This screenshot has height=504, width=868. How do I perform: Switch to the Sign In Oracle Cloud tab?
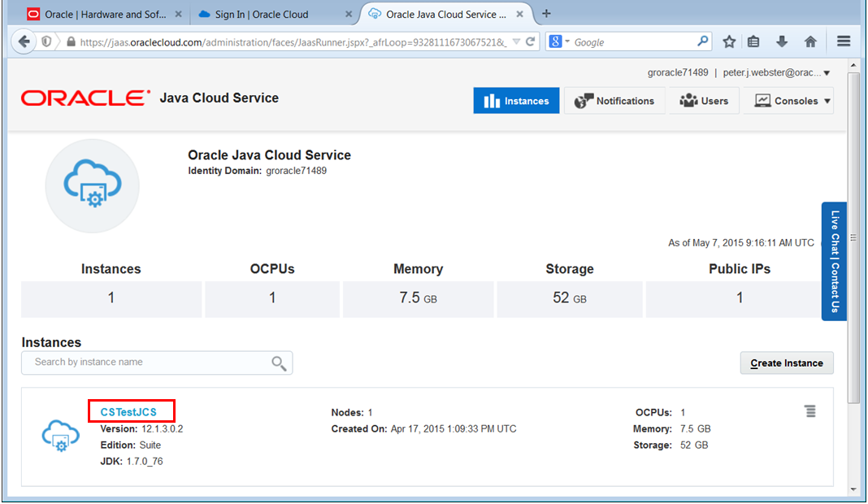(260, 14)
